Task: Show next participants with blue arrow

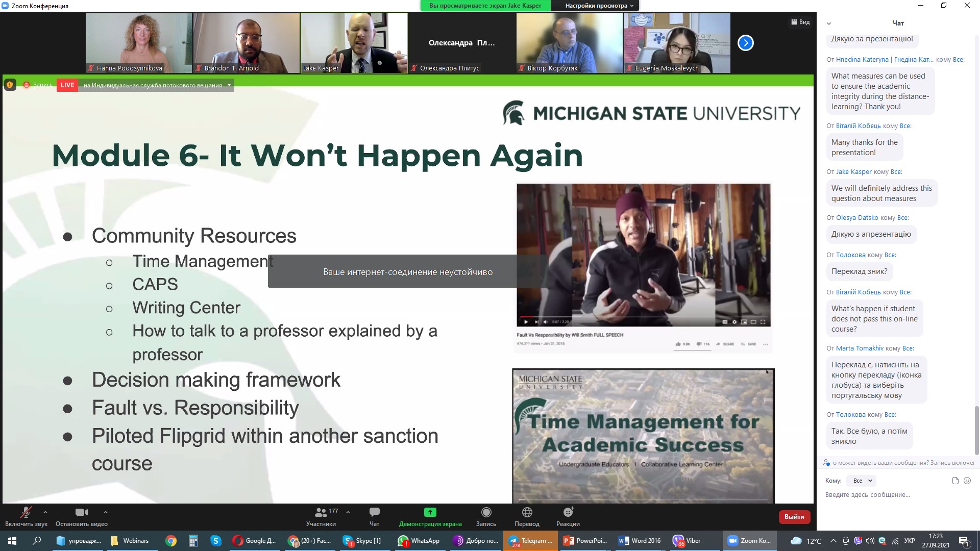Action: (745, 43)
